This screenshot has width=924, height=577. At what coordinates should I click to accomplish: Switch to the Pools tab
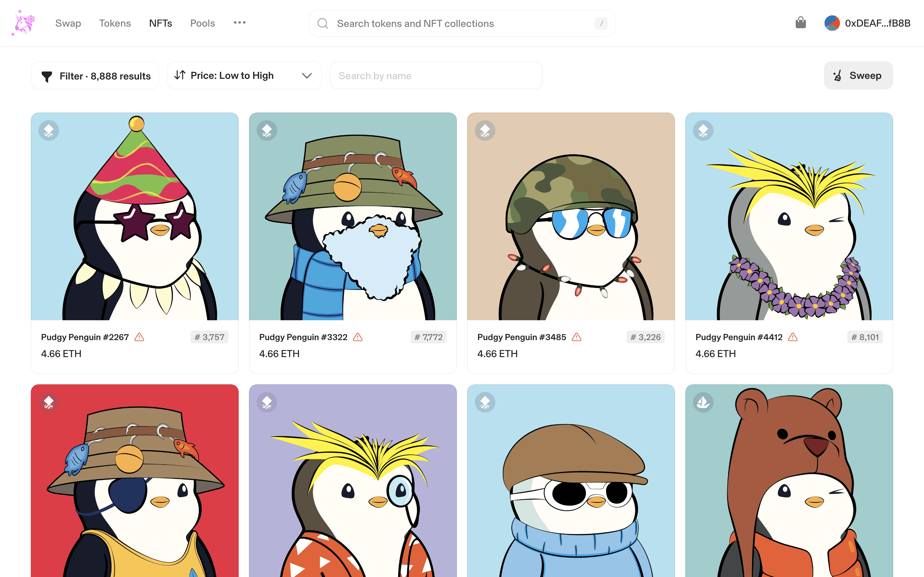tap(202, 23)
